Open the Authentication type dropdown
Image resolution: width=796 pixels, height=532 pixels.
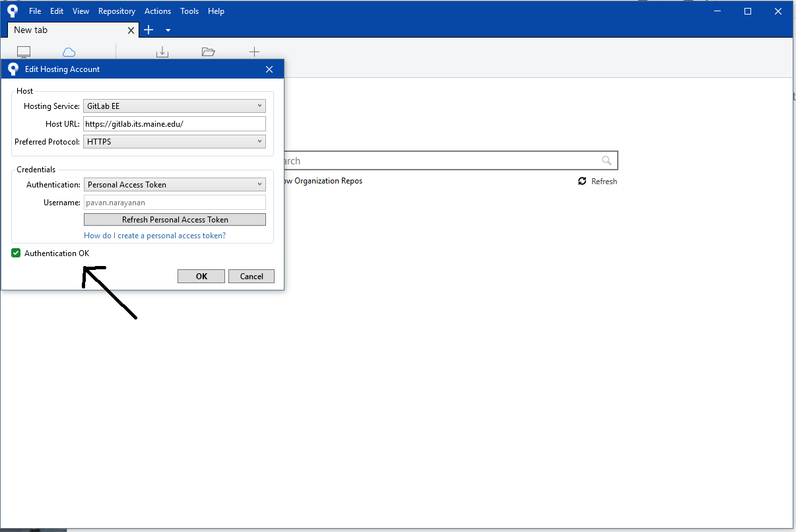click(175, 185)
